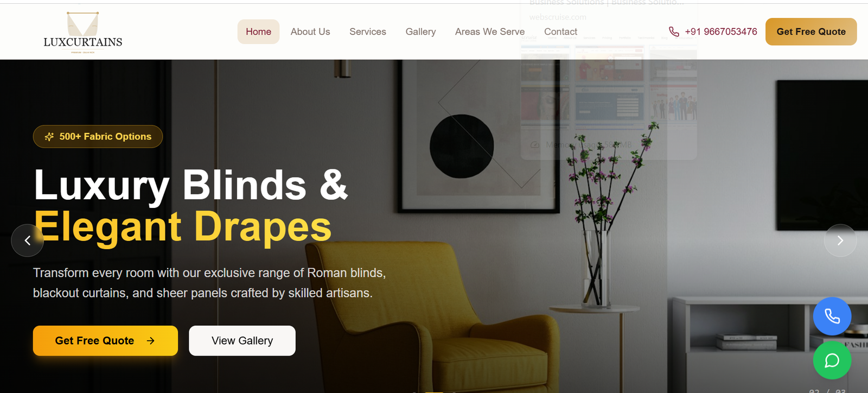Image resolution: width=868 pixels, height=393 pixels.
Task: Click the yellow hero Get Free Quote button
Action: [x=105, y=341]
